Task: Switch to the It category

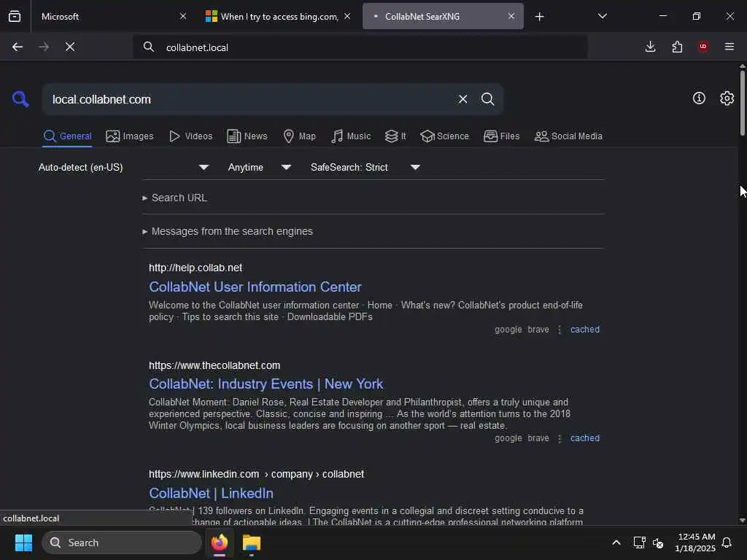Action: 395,136
